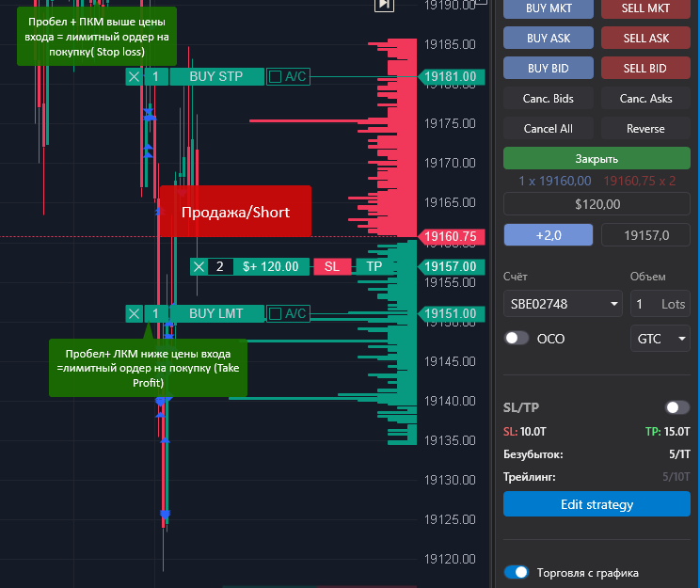
Task: Click BUY LMT order quantity 1
Action: 156,313
